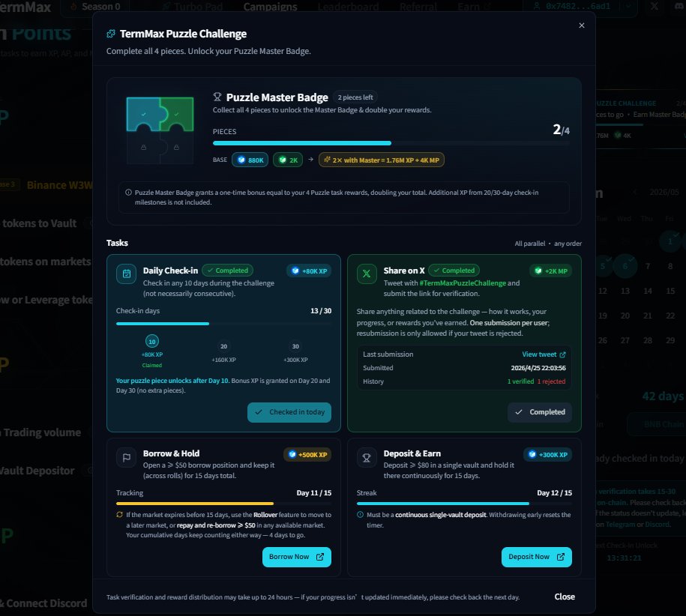The width and height of the screenshot is (686, 616).
Task: Click the Completed tag on Share on X
Action: pos(454,271)
